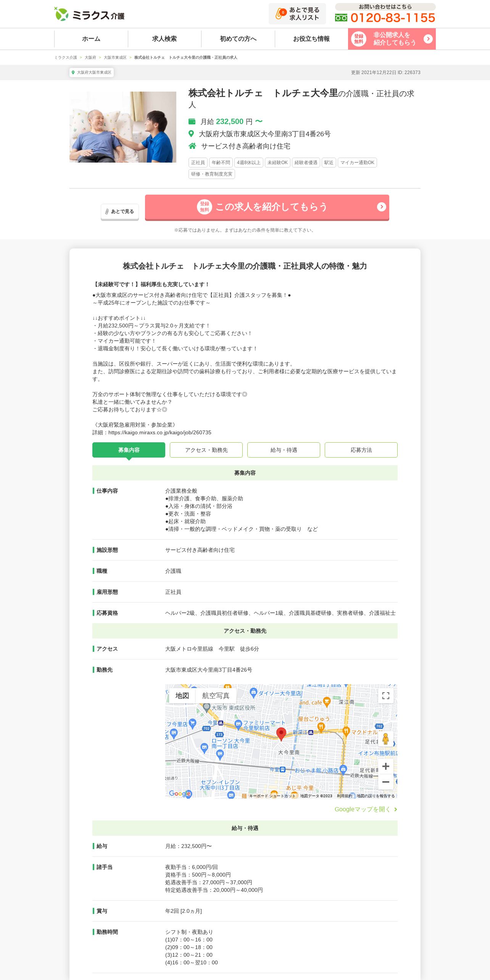Click the 大阪府大阪市東成区 location tag

pos(92,73)
